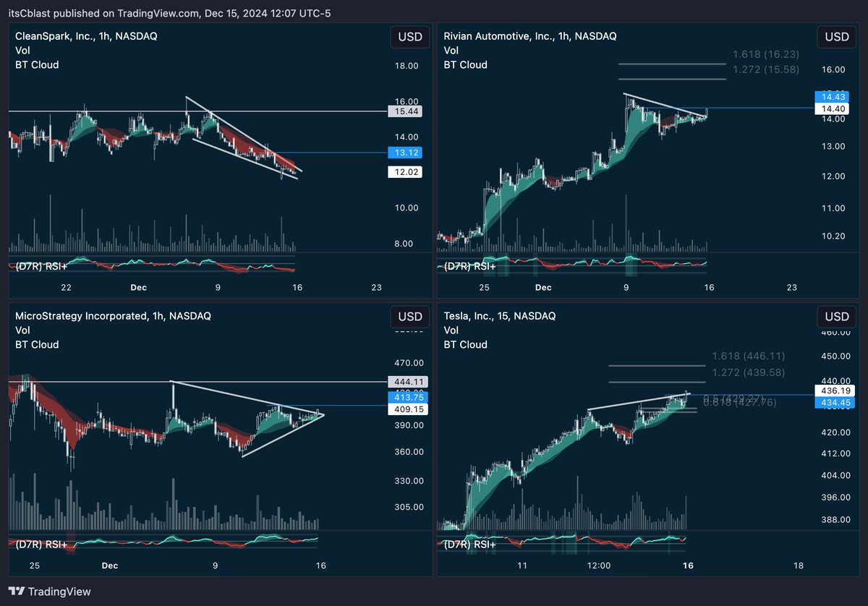The image size is (868, 606).
Task: Click the USD button on the Tesla chart
Action: 837,317
